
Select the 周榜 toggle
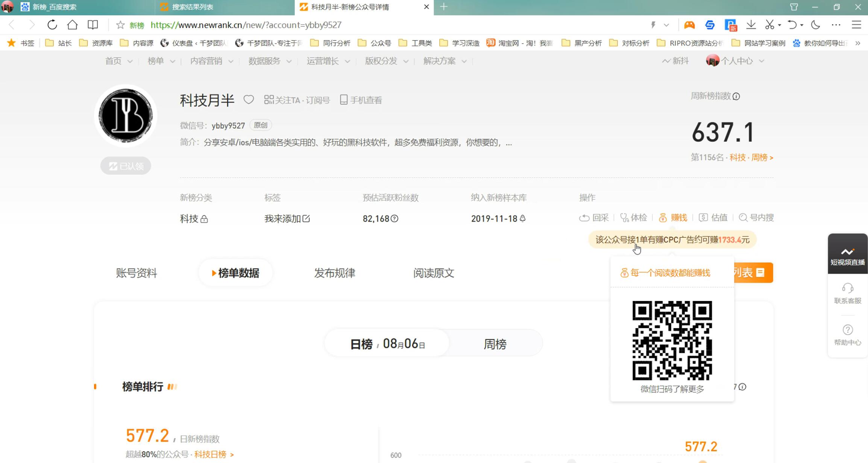pyautogui.click(x=495, y=343)
